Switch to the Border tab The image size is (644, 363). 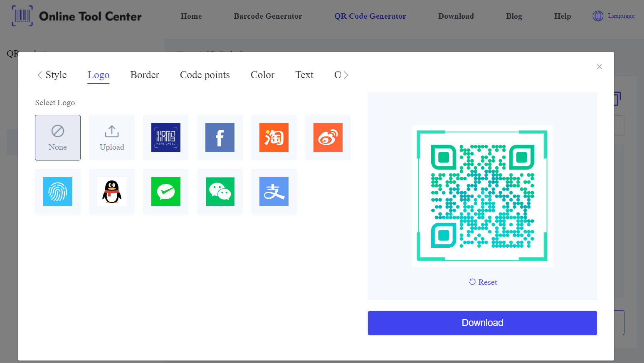click(145, 75)
